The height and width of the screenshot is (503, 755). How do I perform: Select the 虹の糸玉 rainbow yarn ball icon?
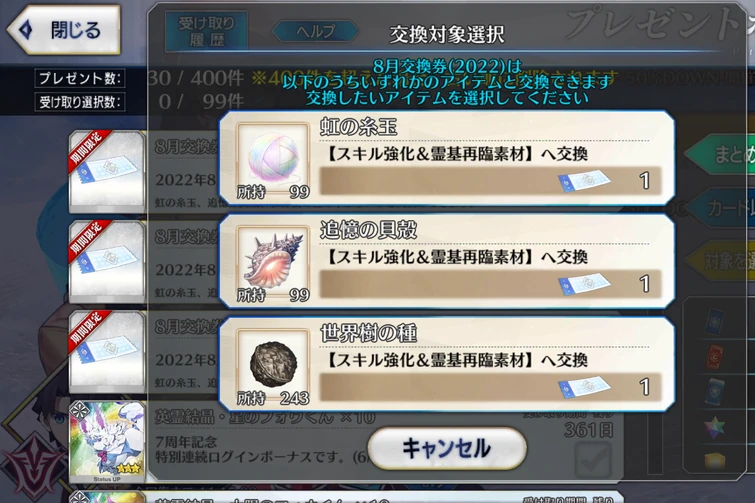[273, 160]
